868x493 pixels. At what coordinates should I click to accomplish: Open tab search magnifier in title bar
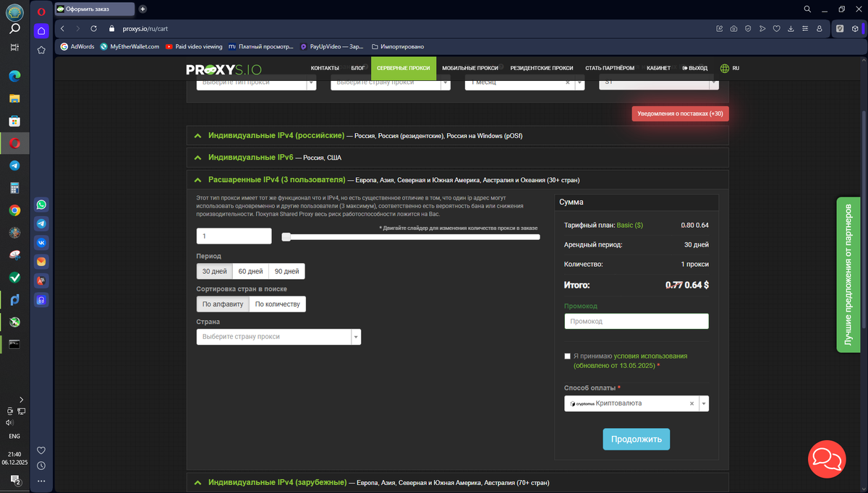[807, 9]
